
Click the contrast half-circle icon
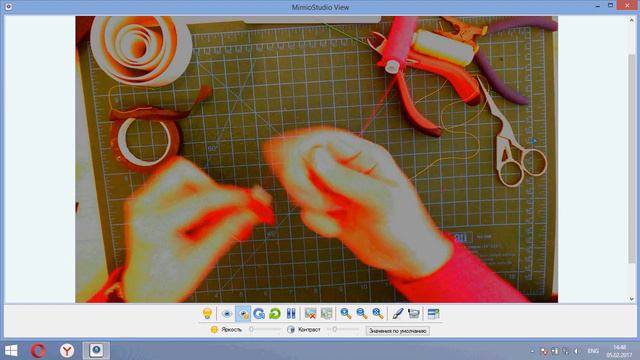(x=291, y=329)
